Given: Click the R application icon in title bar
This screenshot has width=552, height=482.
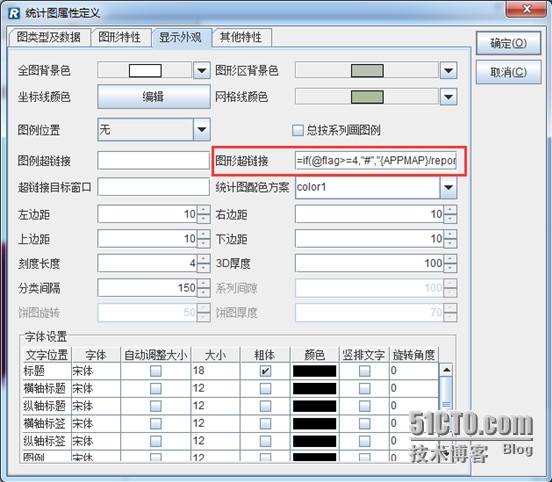Looking at the screenshot, I should pyautogui.click(x=14, y=13).
